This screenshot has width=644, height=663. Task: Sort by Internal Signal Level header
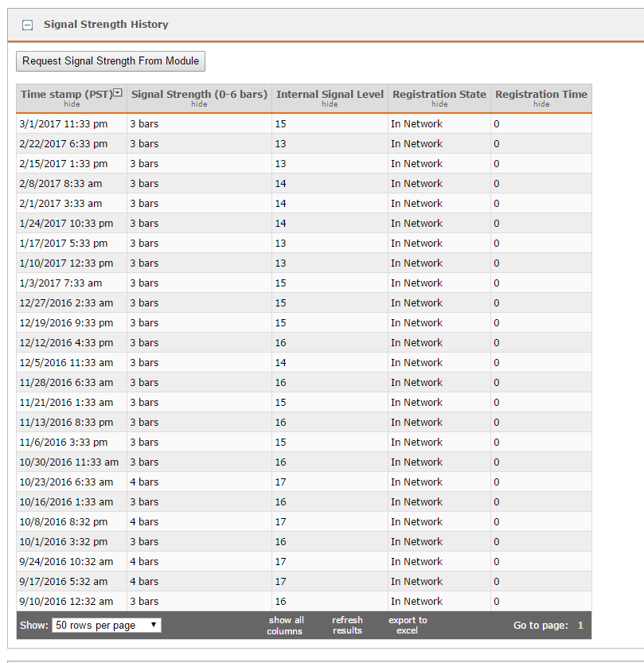[330, 94]
